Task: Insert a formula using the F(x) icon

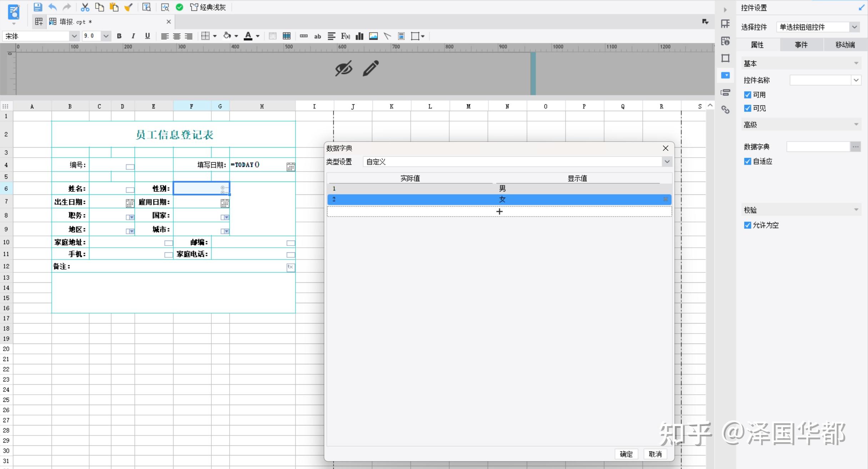Action: pyautogui.click(x=345, y=36)
